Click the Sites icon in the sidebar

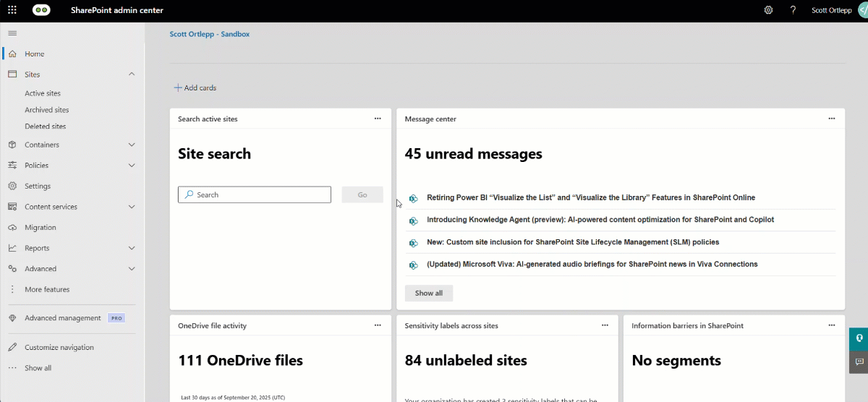(x=12, y=74)
